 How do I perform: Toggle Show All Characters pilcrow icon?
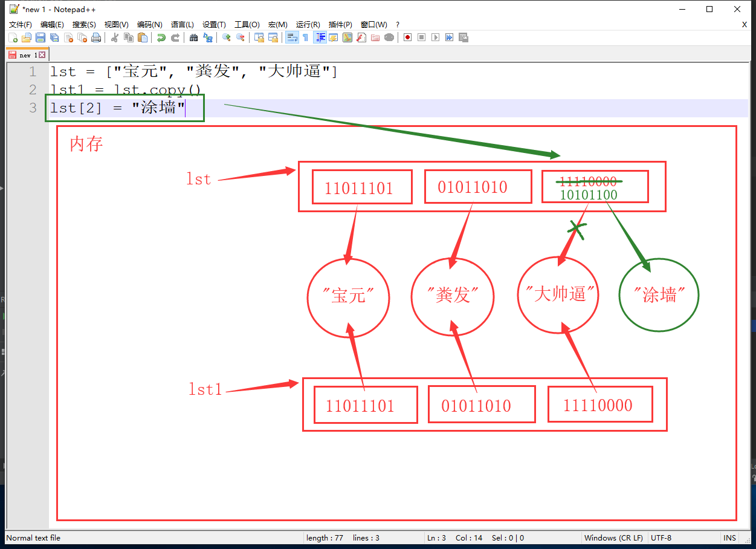coord(305,37)
